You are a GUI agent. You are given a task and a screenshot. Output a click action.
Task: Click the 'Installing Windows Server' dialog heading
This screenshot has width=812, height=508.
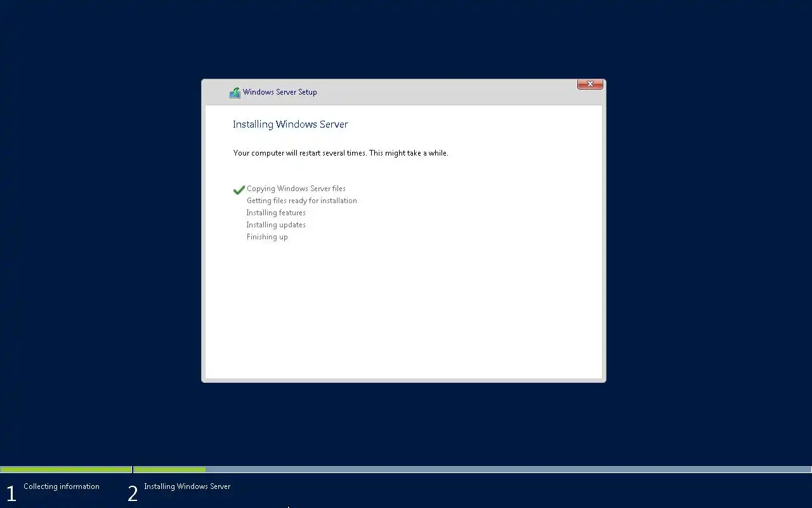click(290, 124)
